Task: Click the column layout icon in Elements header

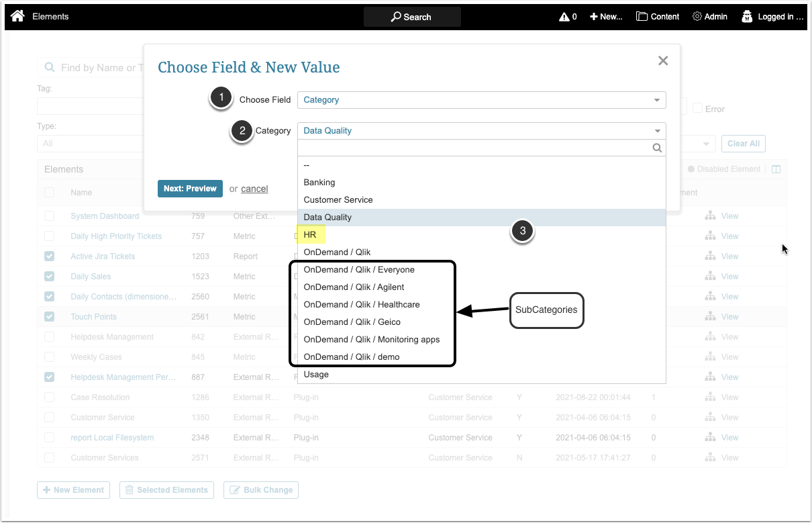Action: [x=776, y=169]
